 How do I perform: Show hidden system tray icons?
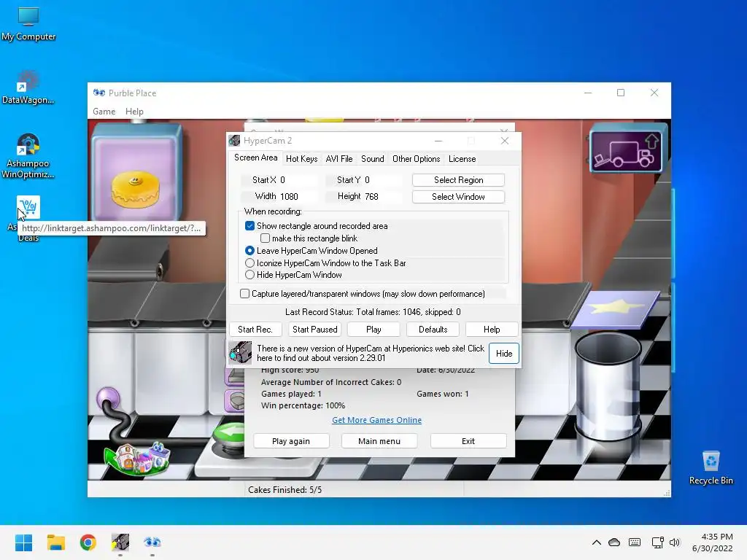(597, 542)
